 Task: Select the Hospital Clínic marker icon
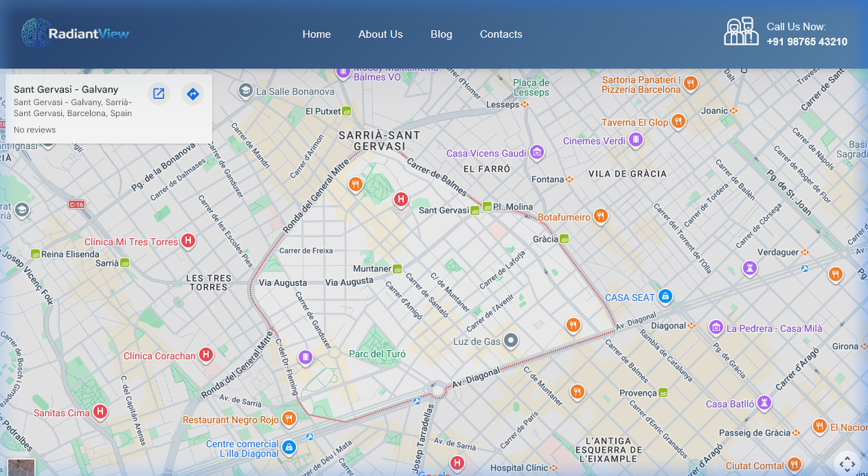point(457,464)
